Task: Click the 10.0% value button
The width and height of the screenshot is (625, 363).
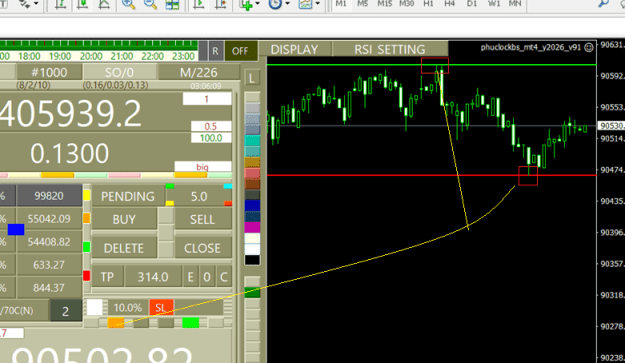Action: (128, 308)
